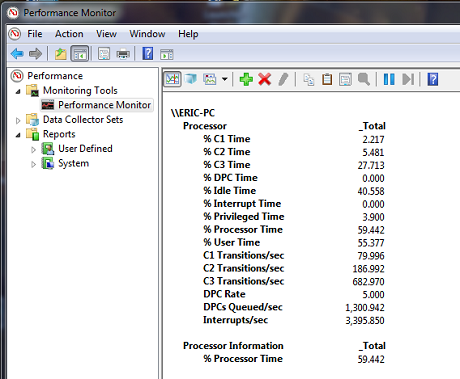
Task: Open the View menu
Action: click(106, 34)
